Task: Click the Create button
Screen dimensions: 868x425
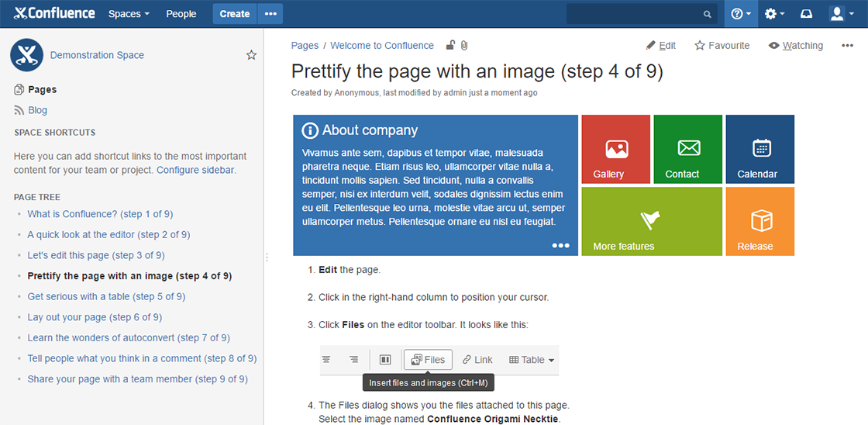Action: (x=235, y=14)
